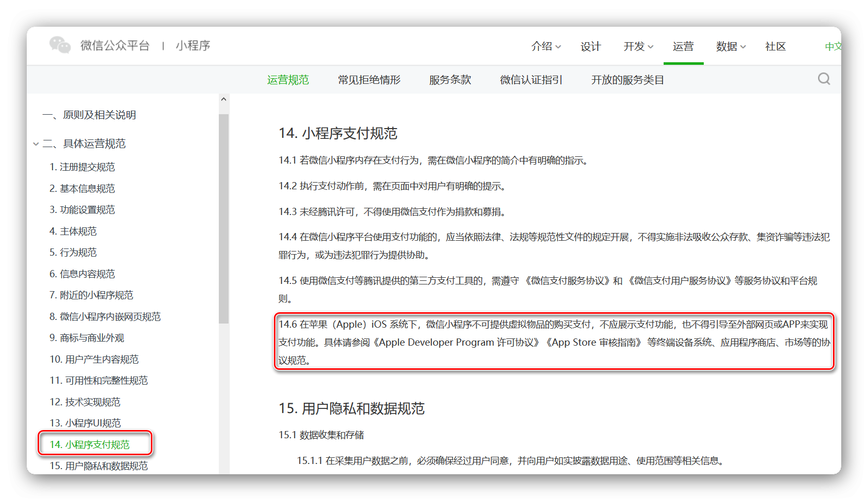Expand the 介绍 dropdown menu

tap(546, 46)
